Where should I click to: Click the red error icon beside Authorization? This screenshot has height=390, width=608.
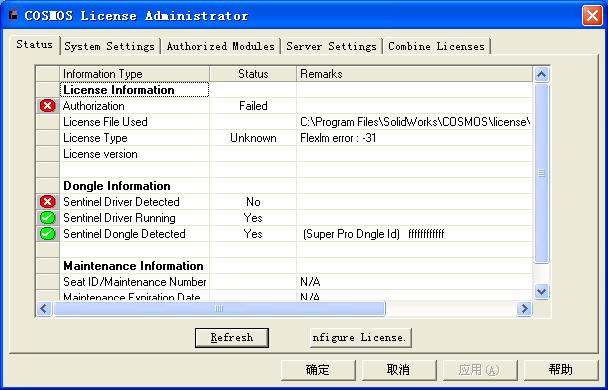tap(48, 105)
